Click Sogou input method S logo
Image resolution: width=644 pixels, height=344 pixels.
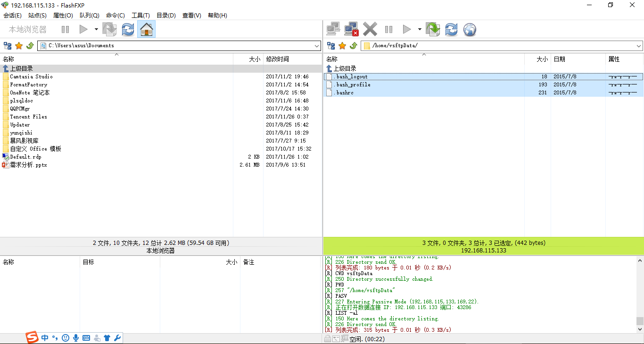point(32,338)
